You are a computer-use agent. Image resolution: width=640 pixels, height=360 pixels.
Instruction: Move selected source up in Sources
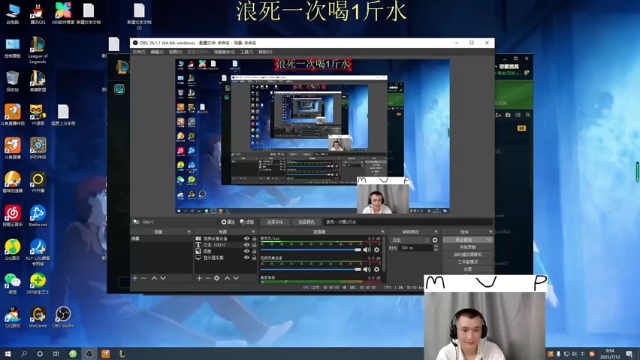(x=227, y=278)
